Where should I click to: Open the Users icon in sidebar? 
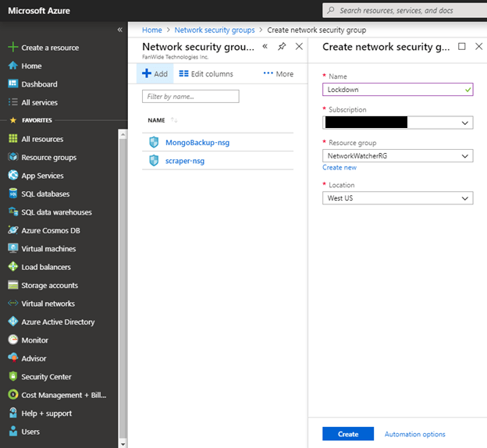pyautogui.click(x=13, y=432)
